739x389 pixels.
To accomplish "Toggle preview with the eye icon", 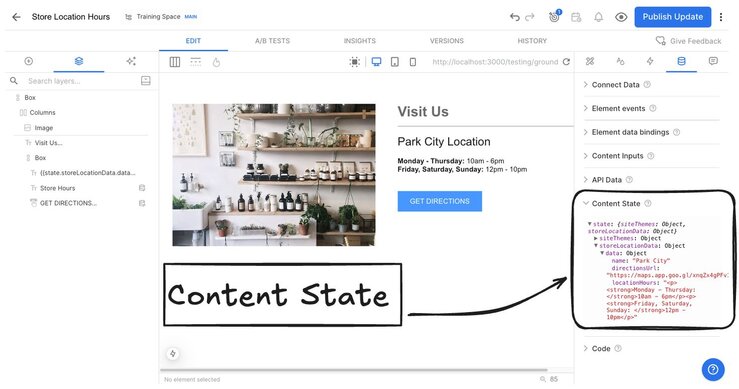I will tap(621, 17).
